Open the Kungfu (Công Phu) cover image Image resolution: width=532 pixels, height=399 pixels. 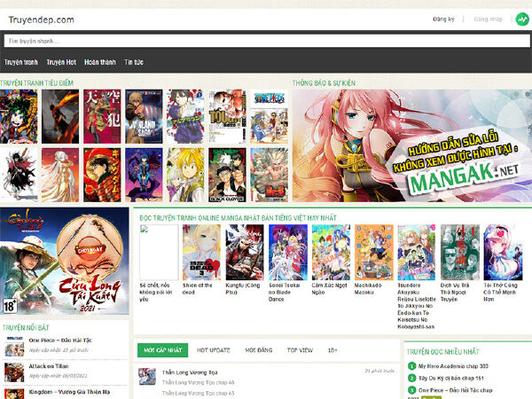[x=245, y=253]
